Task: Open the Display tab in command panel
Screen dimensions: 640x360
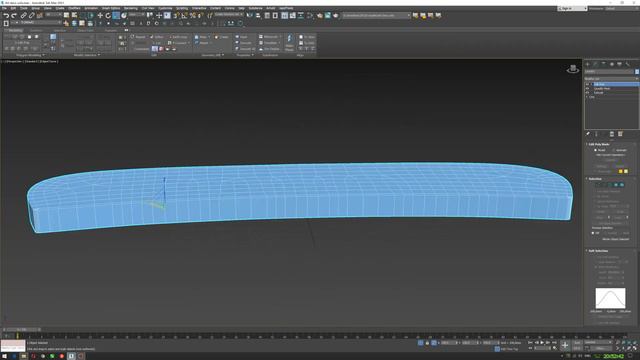Action: click(619, 64)
